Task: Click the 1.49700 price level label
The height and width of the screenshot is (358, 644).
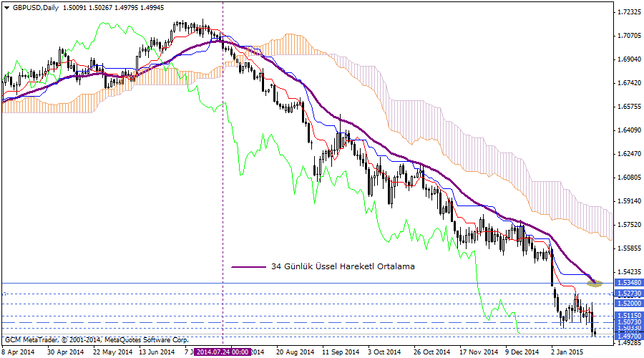Action: tap(628, 335)
